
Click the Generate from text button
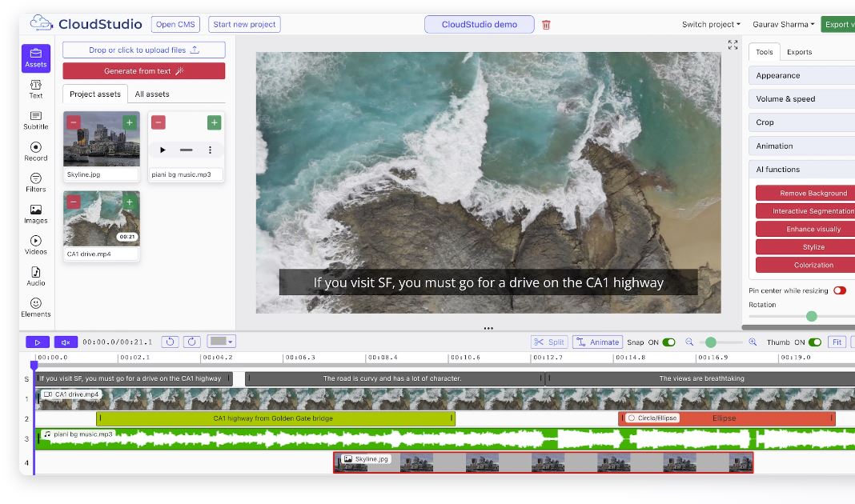[x=144, y=71]
